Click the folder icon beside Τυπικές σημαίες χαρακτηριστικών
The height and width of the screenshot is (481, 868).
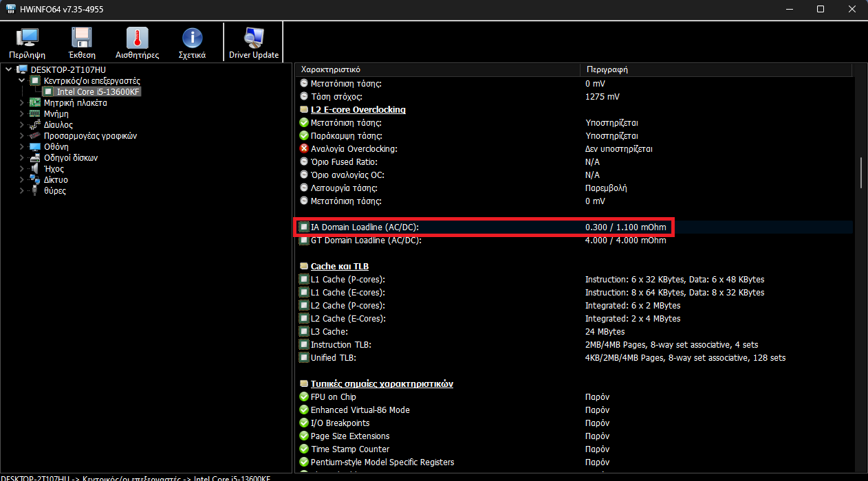click(x=304, y=384)
